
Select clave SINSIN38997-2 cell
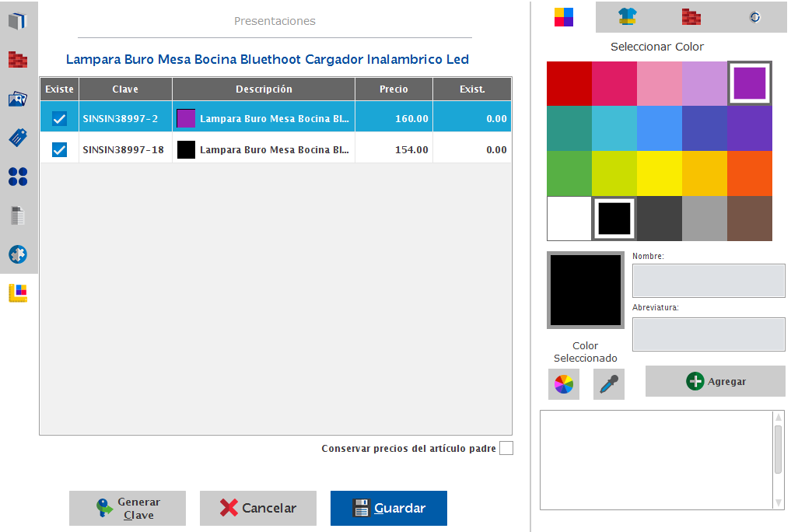126,118
